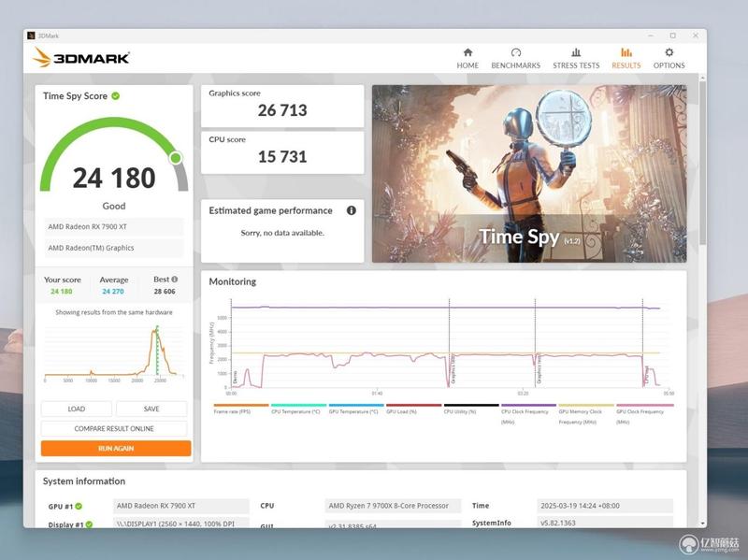Click the Time Spy score 24 180
The width and height of the screenshot is (748, 560).
114,178
